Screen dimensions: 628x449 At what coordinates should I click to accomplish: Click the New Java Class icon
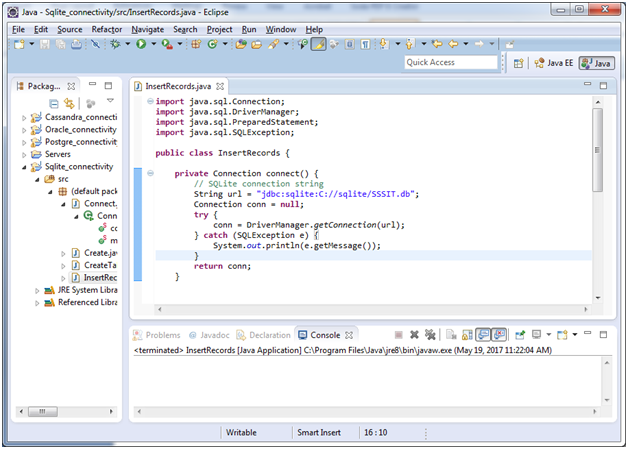[212, 44]
